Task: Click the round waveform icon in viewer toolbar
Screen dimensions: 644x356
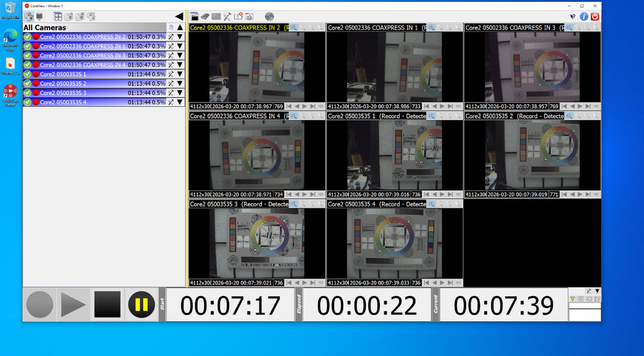Action: (x=269, y=17)
